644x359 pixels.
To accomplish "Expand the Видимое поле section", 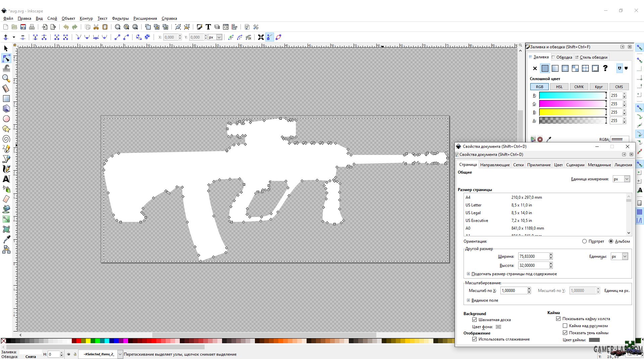I will pos(468,300).
